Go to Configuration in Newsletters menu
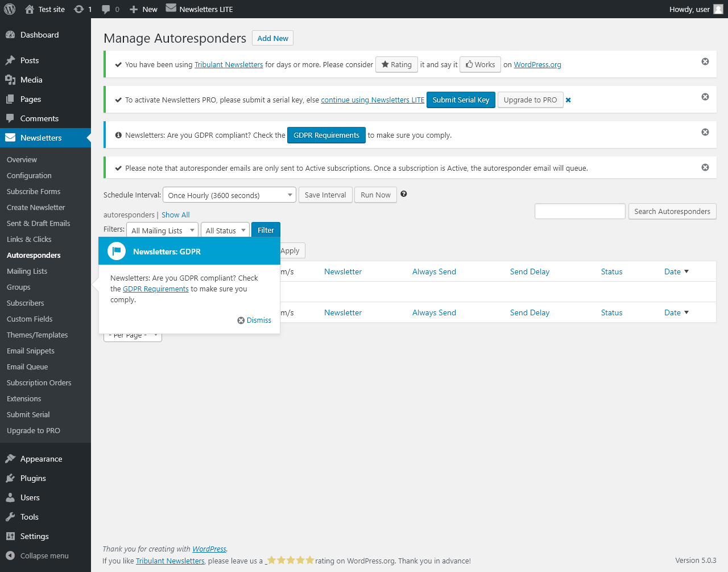Screen dimensions: 728x572 (29, 176)
